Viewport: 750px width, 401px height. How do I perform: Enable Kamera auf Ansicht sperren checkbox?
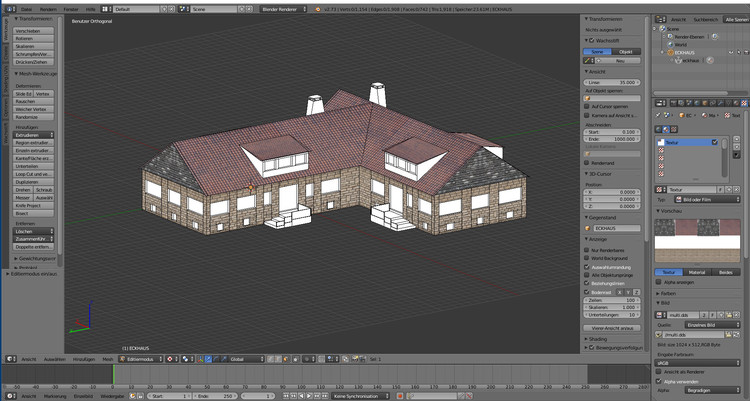click(587, 115)
